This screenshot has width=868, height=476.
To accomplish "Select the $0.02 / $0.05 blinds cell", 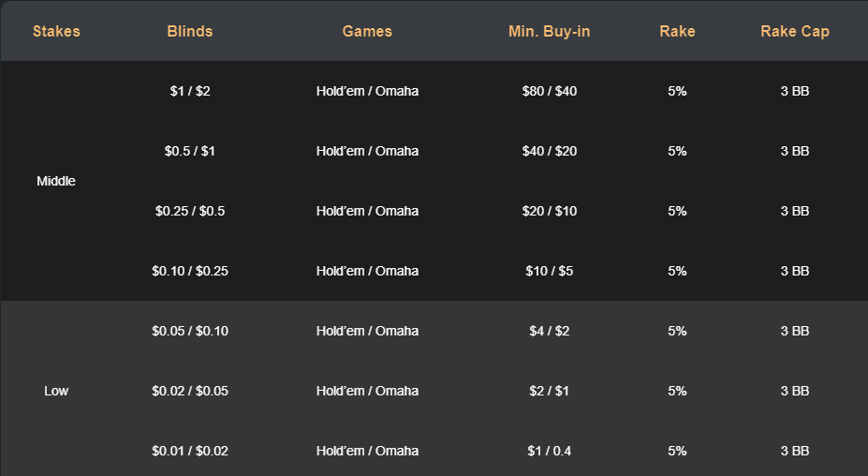I will coord(190,391).
